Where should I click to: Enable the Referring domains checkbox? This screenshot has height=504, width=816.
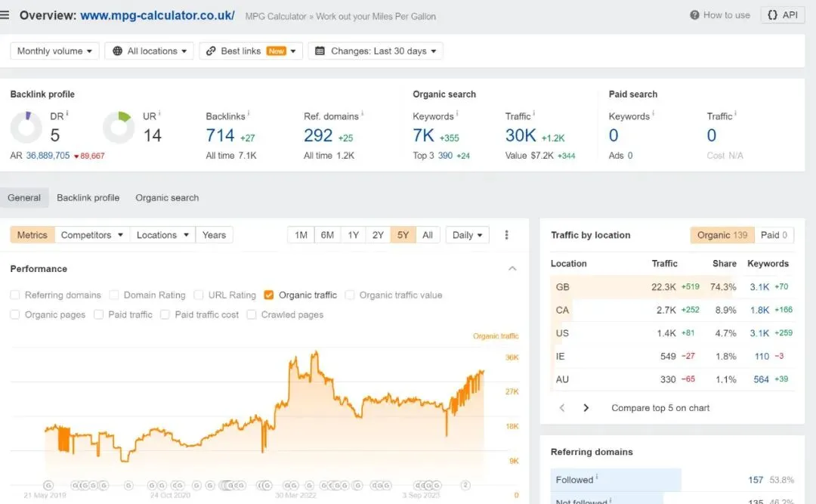pyautogui.click(x=15, y=295)
